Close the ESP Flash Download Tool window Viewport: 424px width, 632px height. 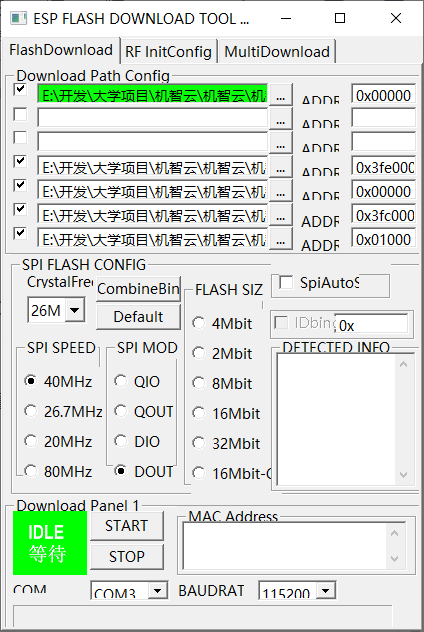coord(396,18)
